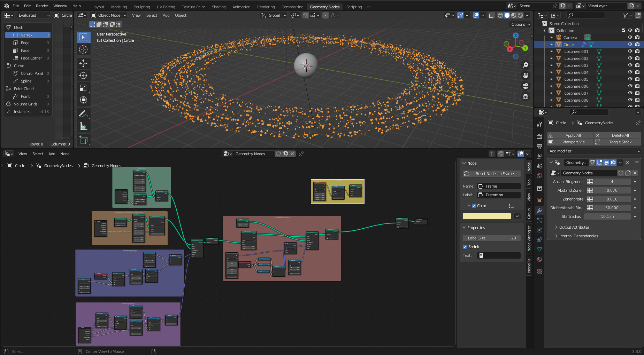The height and width of the screenshot is (355, 644).
Task: Activate the Rotate tool
Action: point(83,76)
